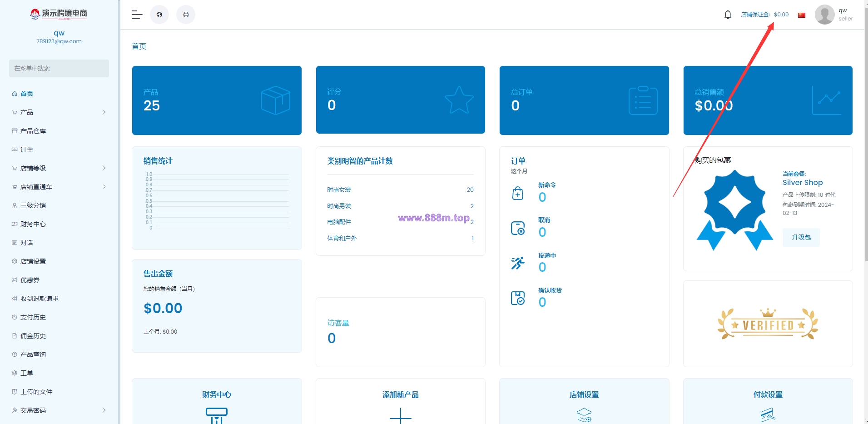Open the 添加新产品 shortcut card title

[x=401, y=394]
